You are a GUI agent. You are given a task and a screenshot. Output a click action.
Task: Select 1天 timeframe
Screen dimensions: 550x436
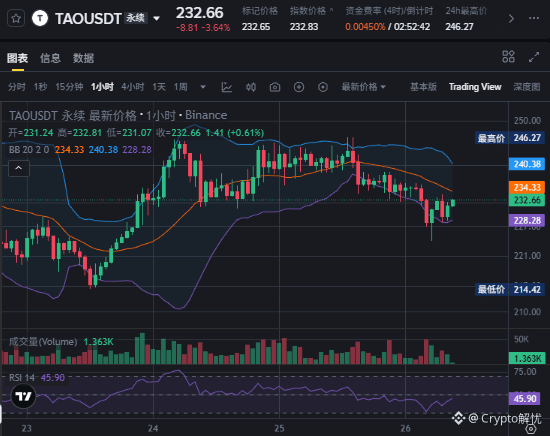159,87
